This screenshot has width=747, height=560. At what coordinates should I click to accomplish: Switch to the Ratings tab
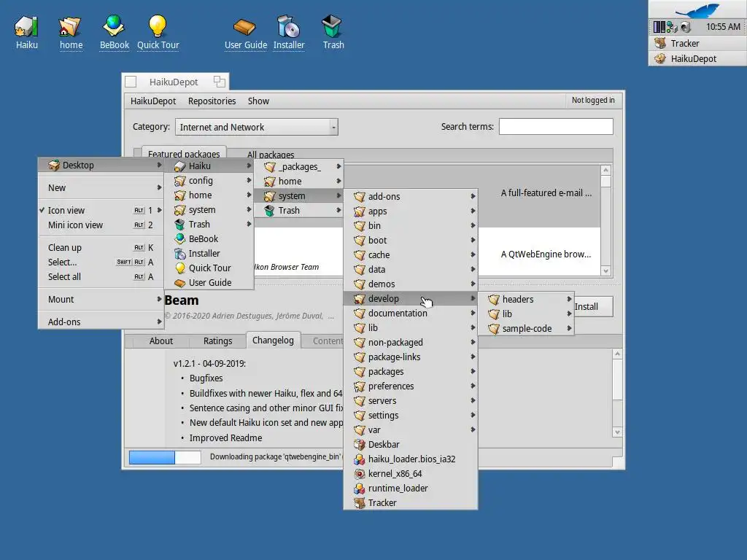click(217, 341)
